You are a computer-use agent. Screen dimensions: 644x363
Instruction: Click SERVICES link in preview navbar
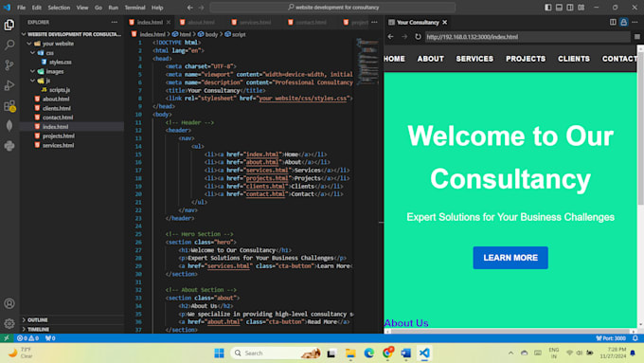pyautogui.click(x=474, y=59)
